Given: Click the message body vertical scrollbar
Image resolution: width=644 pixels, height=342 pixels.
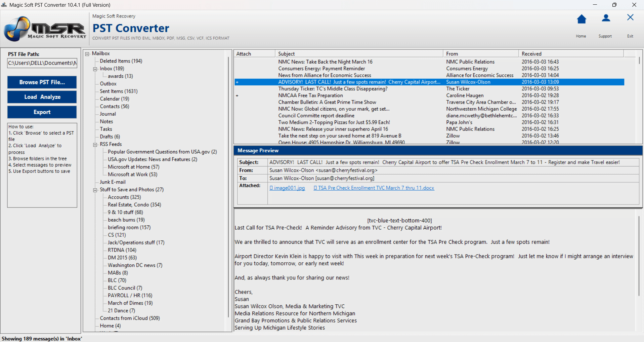Looking at the screenshot, I should (639, 256).
